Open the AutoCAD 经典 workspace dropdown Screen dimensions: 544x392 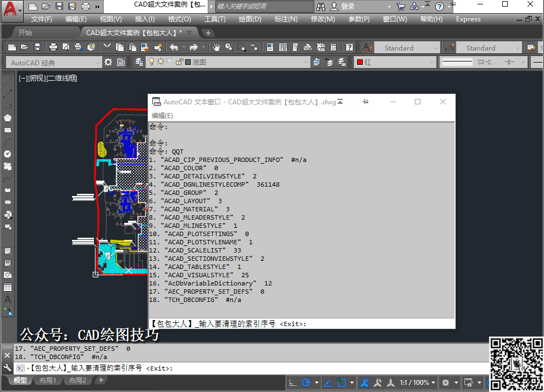point(54,63)
